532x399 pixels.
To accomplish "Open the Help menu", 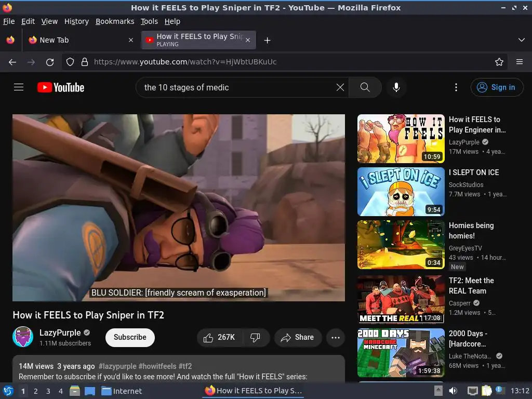I will pos(172,21).
